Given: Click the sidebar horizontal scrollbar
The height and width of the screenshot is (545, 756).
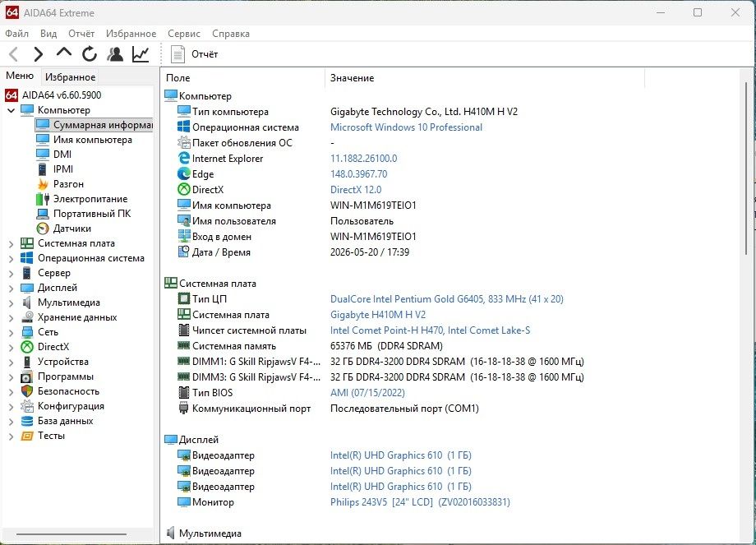Looking at the screenshot, I should pyautogui.click(x=71, y=534).
